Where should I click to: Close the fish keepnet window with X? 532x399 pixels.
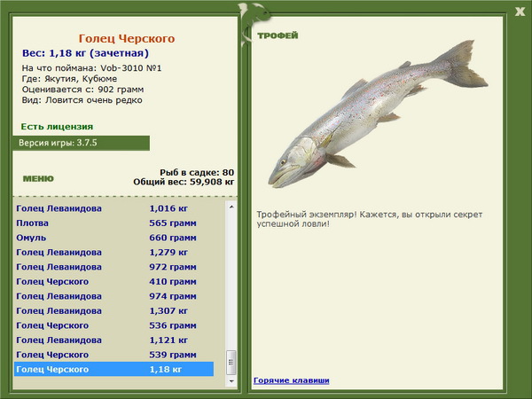[x=520, y=12]
